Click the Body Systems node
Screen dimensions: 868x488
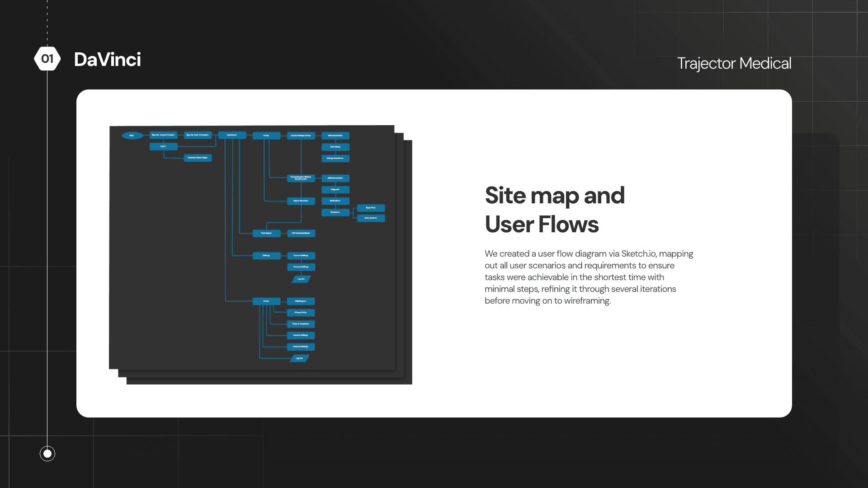371,218
